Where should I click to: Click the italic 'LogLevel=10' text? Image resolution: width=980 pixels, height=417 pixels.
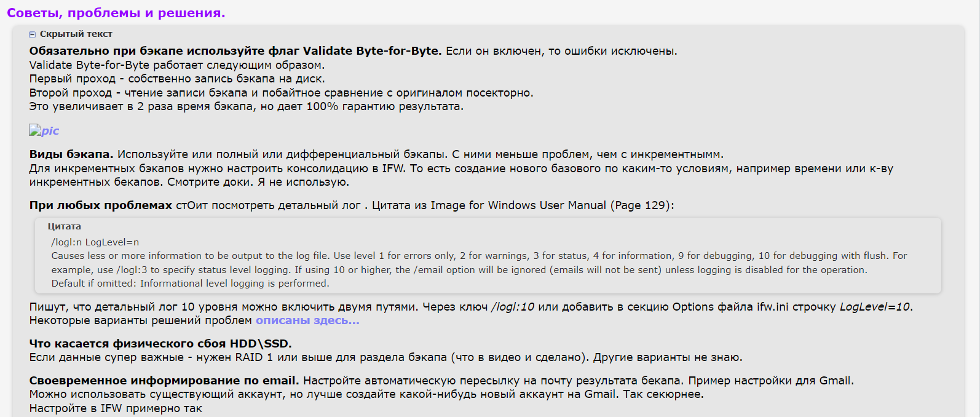pos(874,307)
